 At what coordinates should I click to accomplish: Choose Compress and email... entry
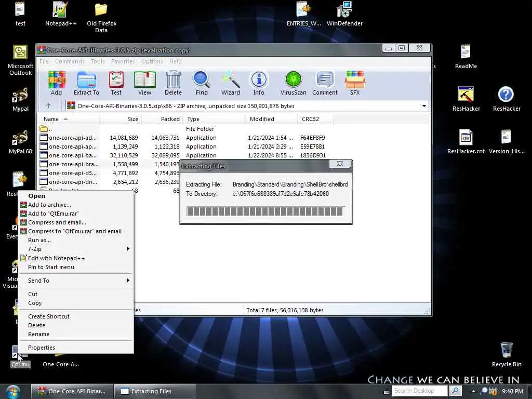[x=75, y=222]
